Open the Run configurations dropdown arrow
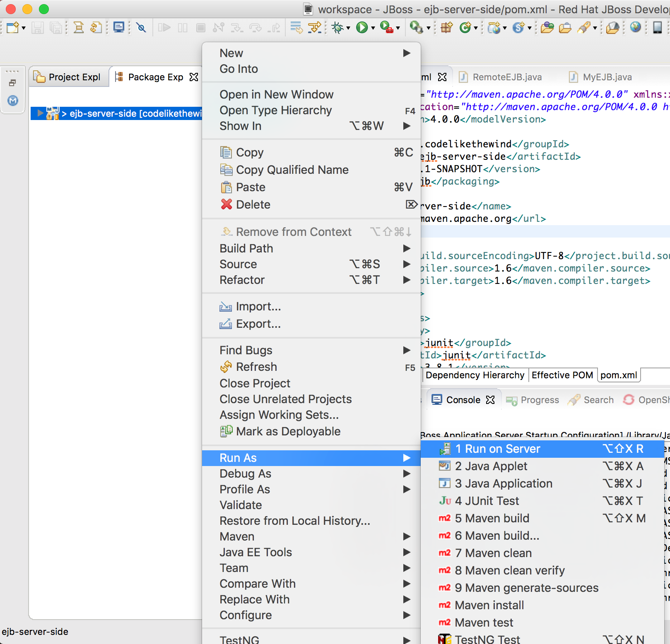The width and height of the screenshot is (670, 644). pyautogui.click(x=373, y=28)
